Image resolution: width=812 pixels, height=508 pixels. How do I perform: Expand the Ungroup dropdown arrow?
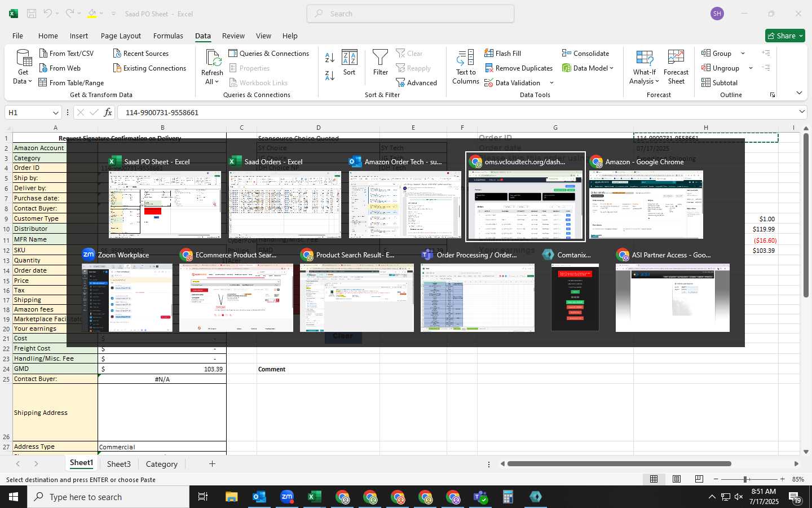pyautogui.click(x=751, y=68)
